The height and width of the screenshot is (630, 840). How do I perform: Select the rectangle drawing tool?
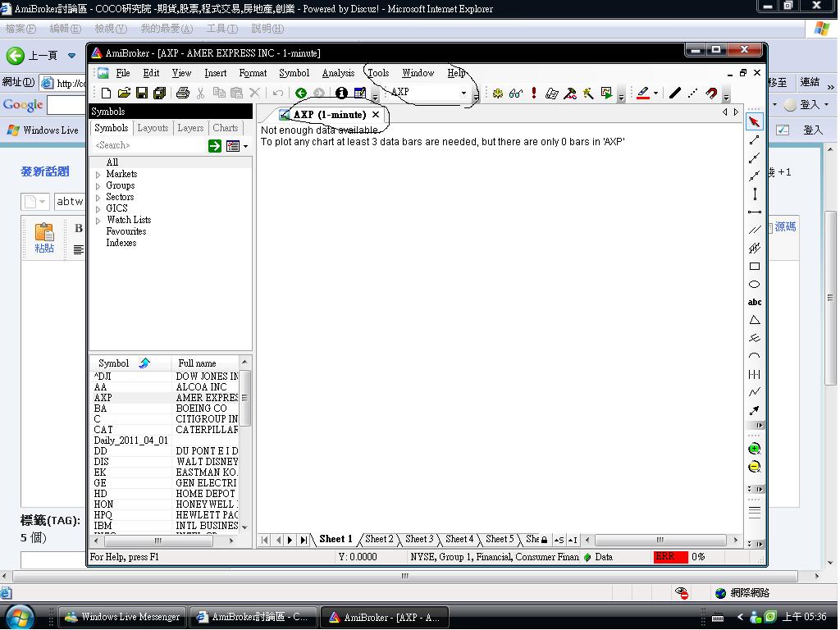[x=755, y=267]
